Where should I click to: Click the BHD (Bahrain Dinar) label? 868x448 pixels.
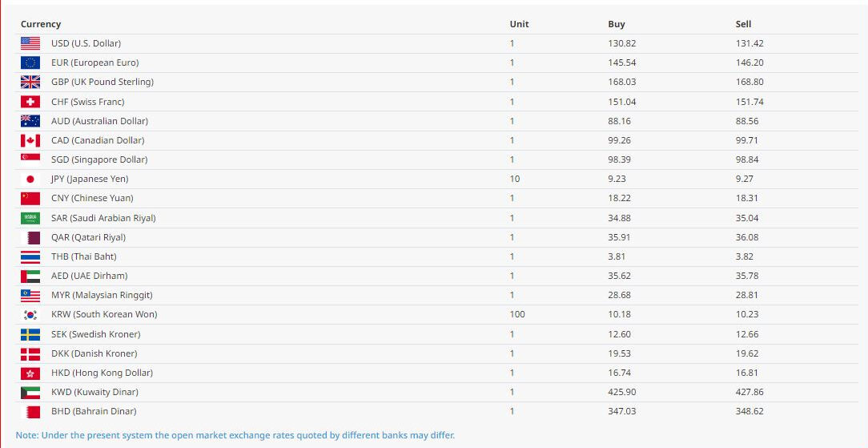pyautogui.click(x=94, y=411)
